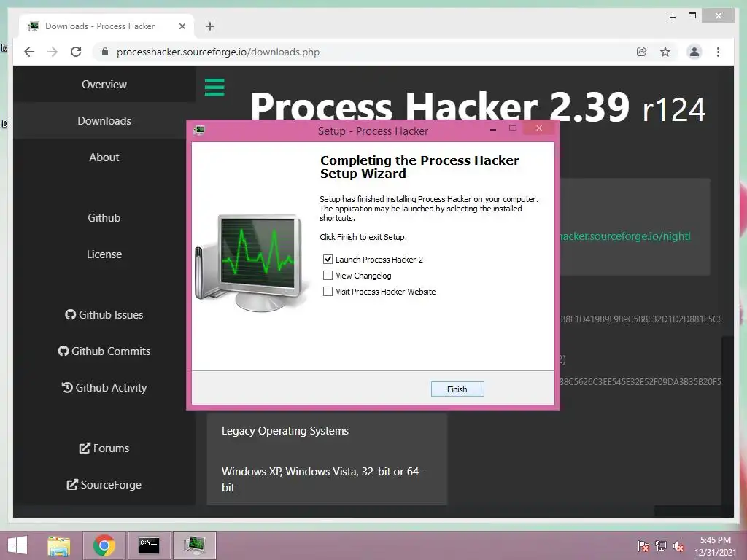The width and height of the screenshot is (747, 560).
Task: Select Process Hacker setup taskbar icon
Action: tap(194, 545)
